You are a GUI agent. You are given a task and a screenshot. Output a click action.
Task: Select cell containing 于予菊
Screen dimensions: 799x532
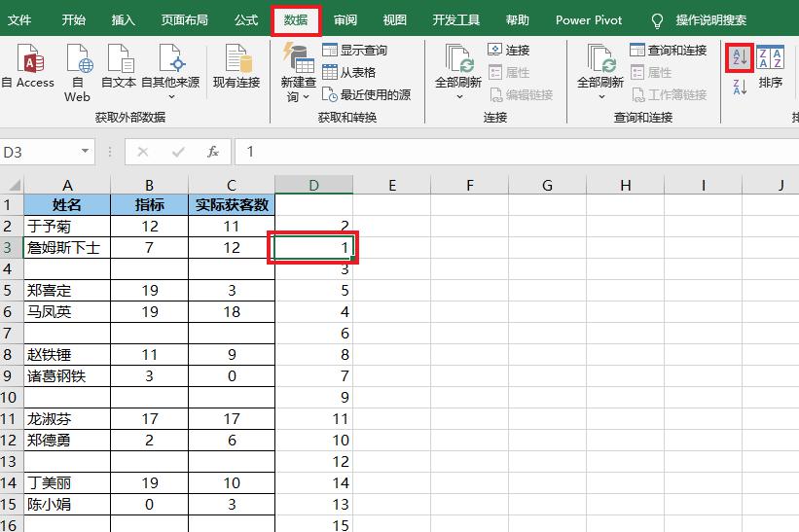pos(67,226)
